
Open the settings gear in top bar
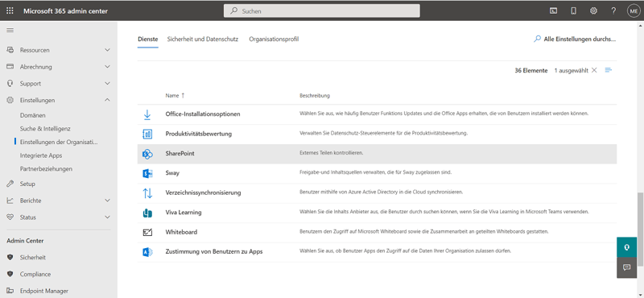[593, 11]
